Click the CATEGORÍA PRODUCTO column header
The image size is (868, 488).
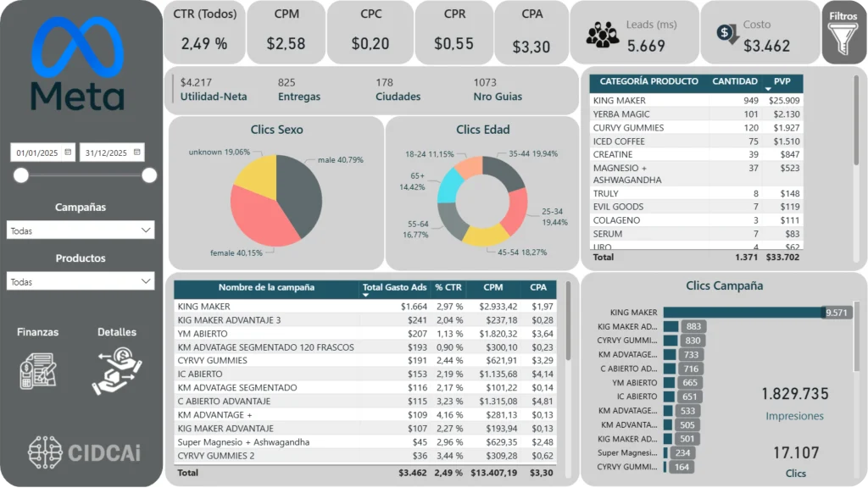pos(648,82)
